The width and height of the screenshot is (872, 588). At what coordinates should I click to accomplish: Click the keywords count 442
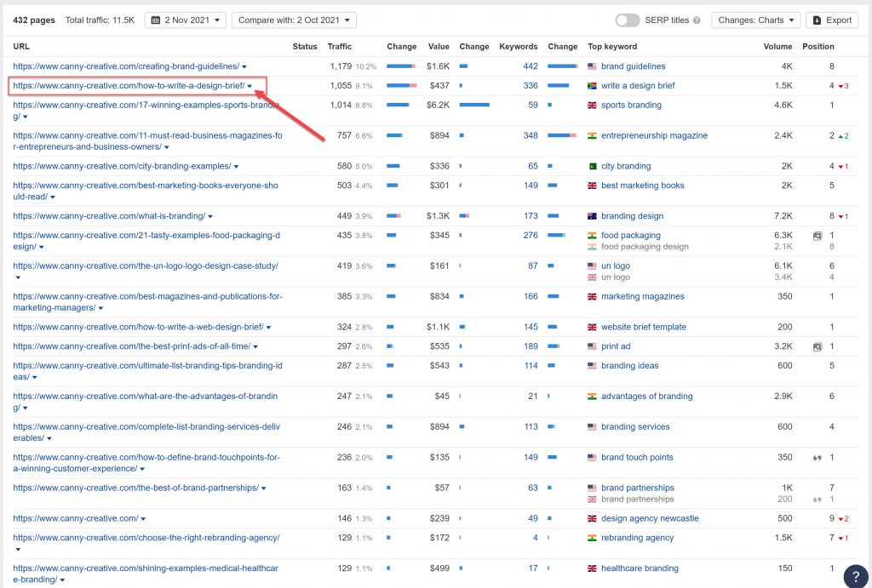tap(531, 66)
